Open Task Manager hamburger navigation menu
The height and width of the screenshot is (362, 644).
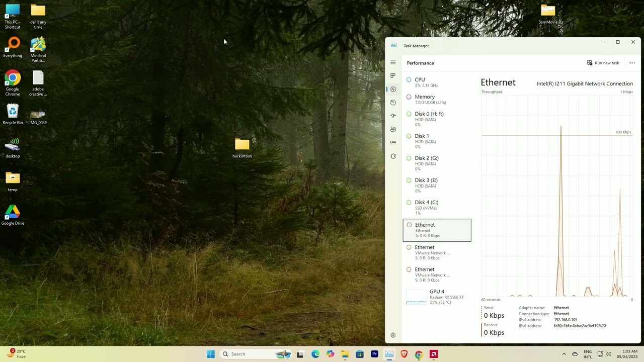click(393, 63)
